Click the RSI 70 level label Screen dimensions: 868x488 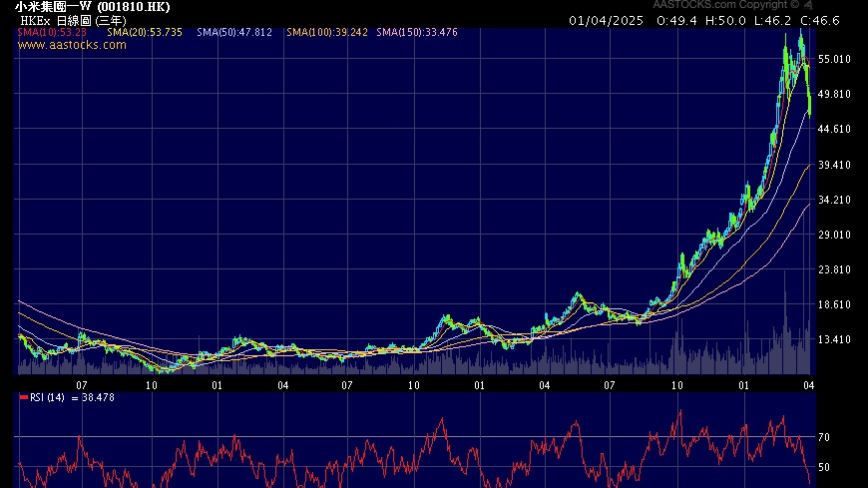tap(824, 437)
